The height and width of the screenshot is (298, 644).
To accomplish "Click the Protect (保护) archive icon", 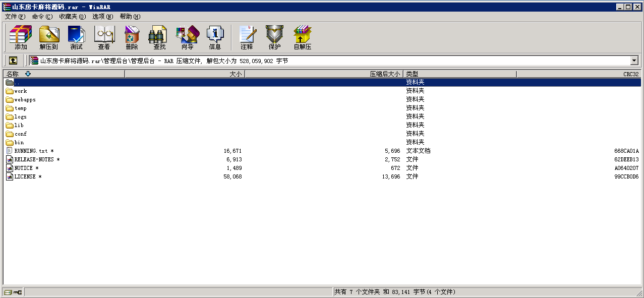I will (x=274, y=38).
